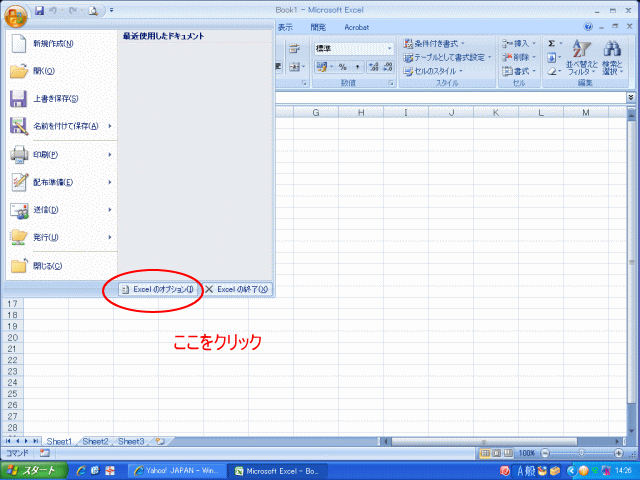Expand the Save As submenu arrow
Screen dimensions: 640x480
tap(110, 126)
